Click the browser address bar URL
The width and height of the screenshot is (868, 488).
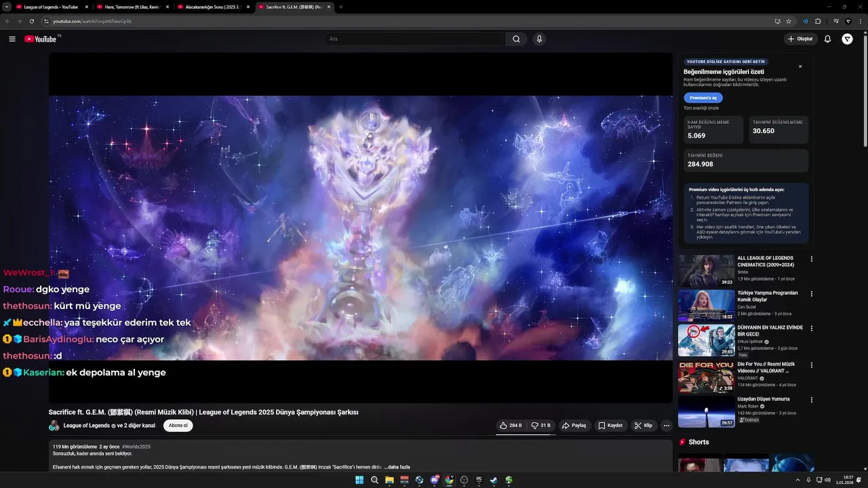click(x=93, y=21)
